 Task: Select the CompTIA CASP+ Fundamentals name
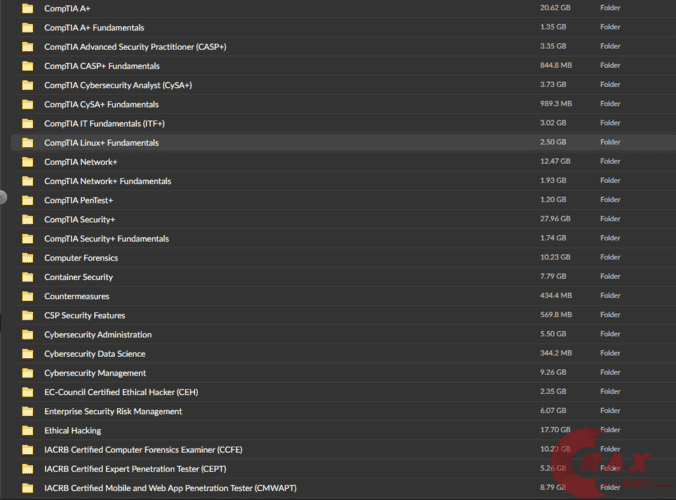[x=102, y=66]
